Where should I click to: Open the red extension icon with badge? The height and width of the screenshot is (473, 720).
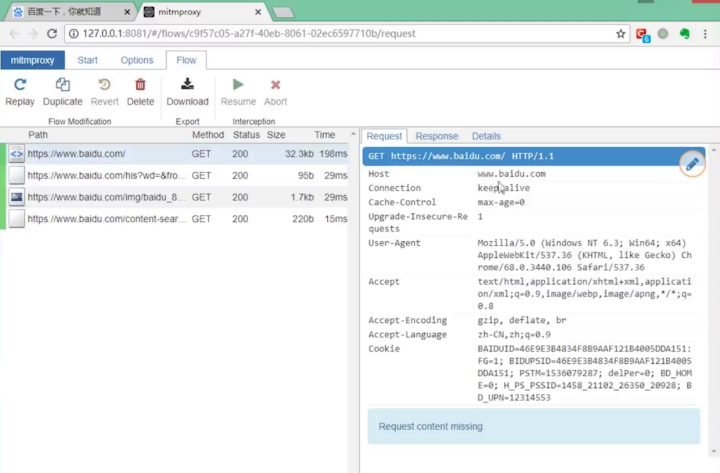pos(642,34)
